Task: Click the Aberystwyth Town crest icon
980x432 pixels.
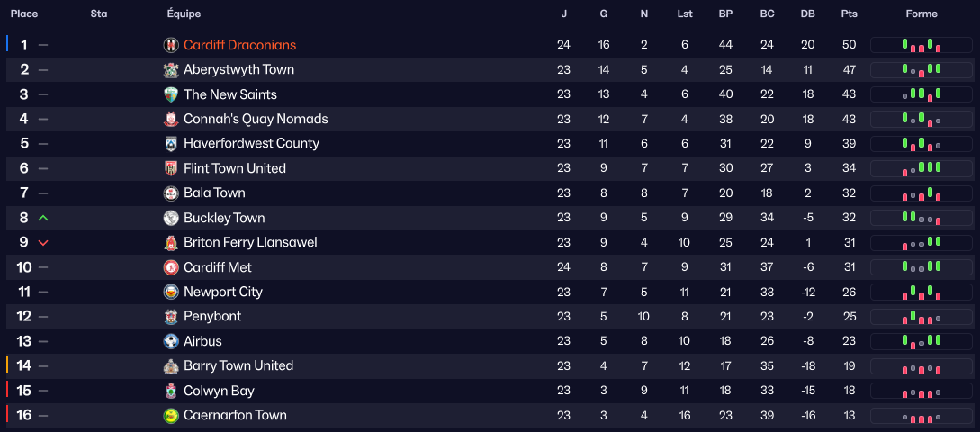Action: (x=171, y=70)
